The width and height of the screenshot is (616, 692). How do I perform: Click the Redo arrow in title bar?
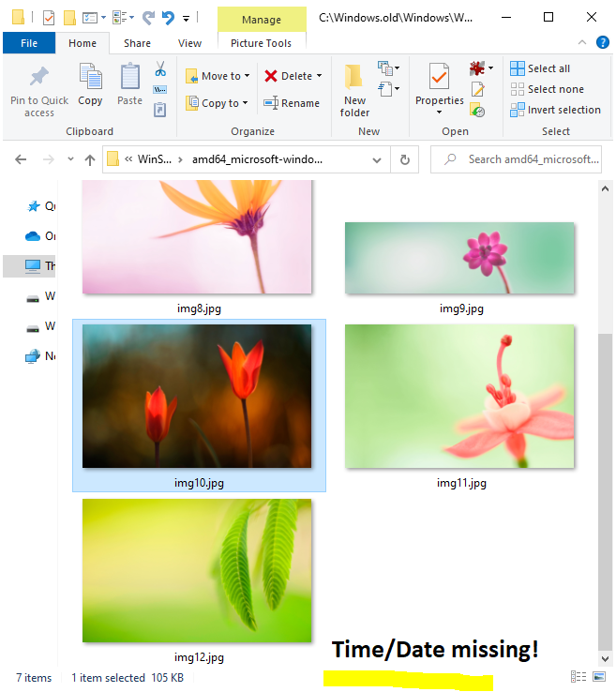click(x=148, y=18)
